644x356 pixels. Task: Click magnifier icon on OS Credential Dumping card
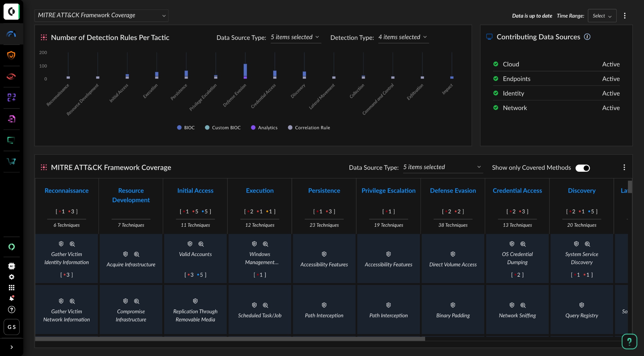coord(523,244)
